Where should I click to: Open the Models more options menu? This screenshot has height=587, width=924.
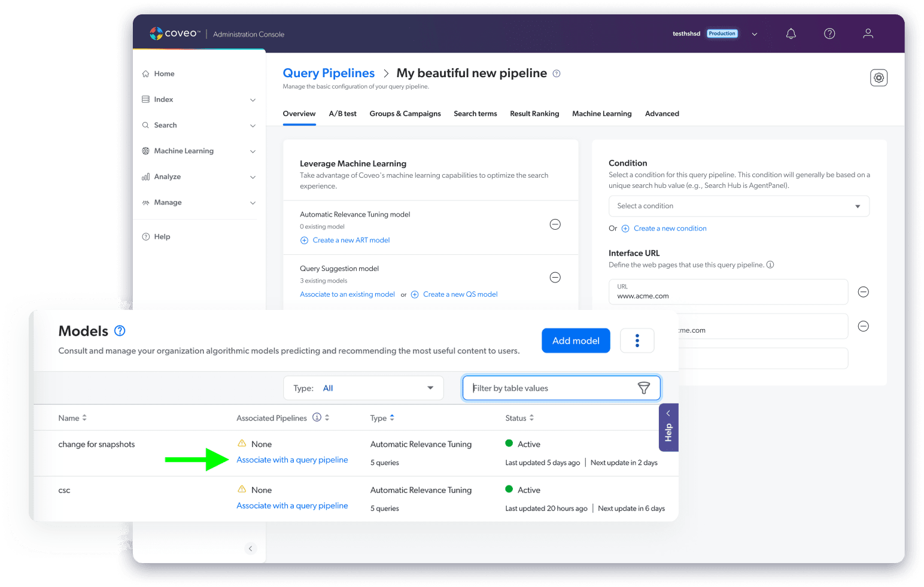coord(637,340)
